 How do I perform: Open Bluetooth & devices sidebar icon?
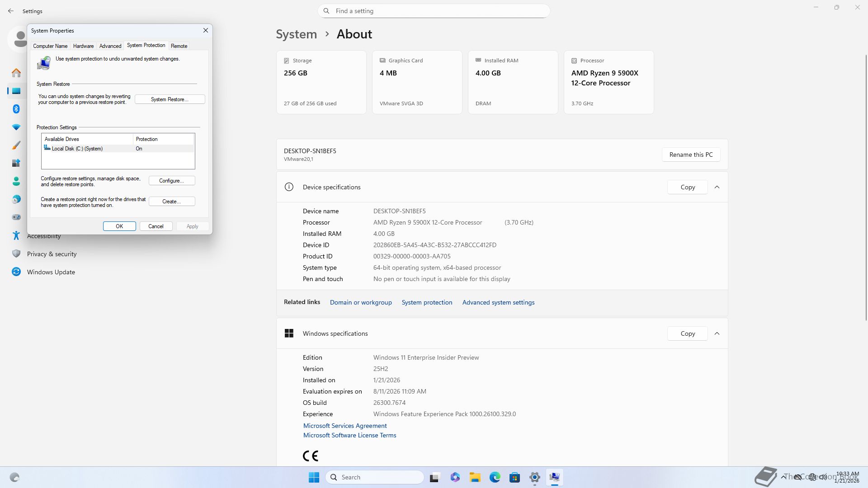coord(16,109)
